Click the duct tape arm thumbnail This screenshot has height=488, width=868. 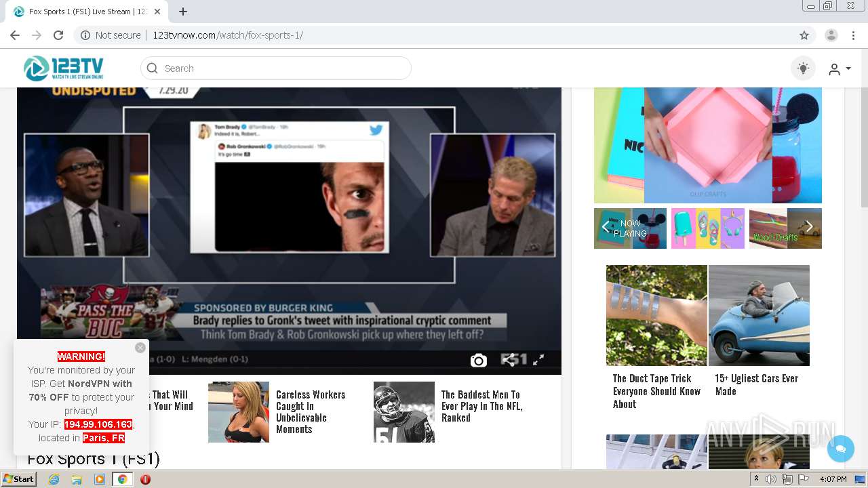(656, 315)
